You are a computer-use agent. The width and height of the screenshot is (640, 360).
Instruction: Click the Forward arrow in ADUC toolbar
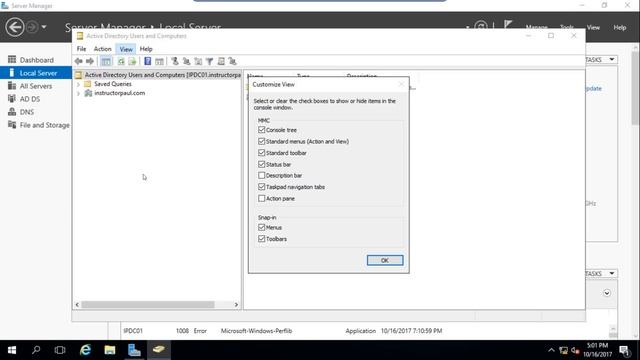[x=90, y=61]
